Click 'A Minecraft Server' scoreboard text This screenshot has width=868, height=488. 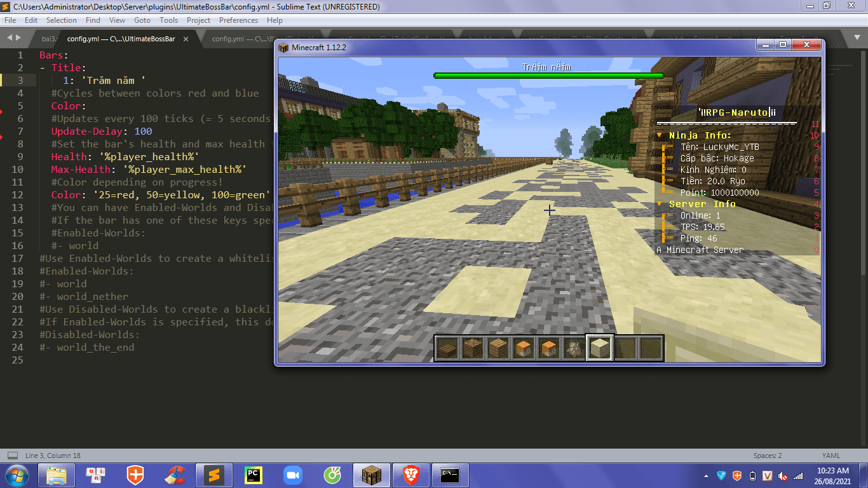pos(700,250)
